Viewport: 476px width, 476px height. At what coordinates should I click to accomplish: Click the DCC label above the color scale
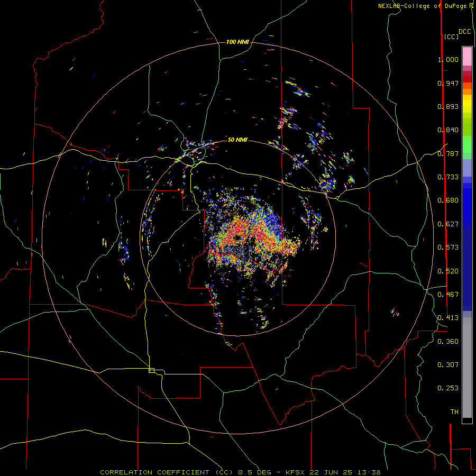click(464, 32)
